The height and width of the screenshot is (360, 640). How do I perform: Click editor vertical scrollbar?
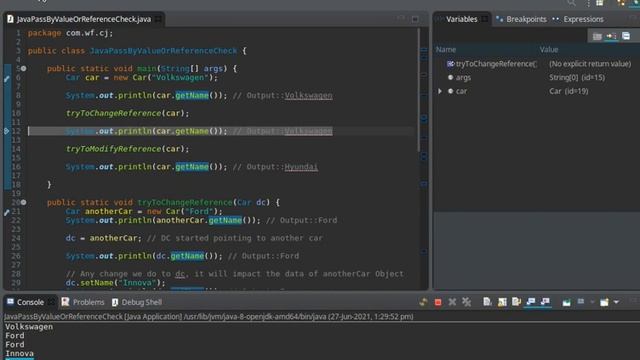pos(418,90)
